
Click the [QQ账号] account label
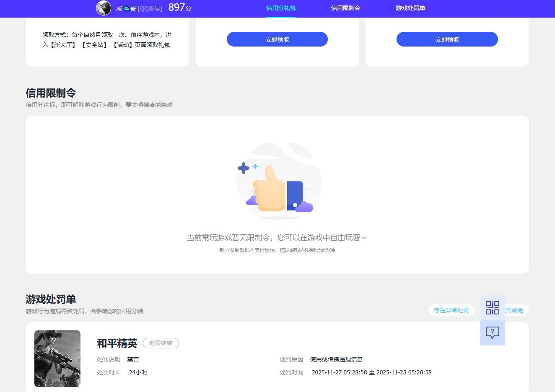(x=150, y=8)
